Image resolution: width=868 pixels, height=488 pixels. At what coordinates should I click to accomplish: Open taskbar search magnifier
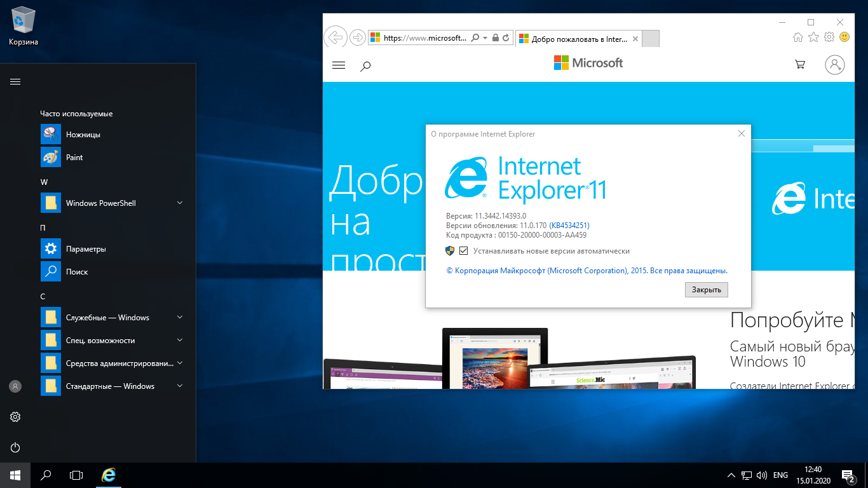tap(46, 475)
